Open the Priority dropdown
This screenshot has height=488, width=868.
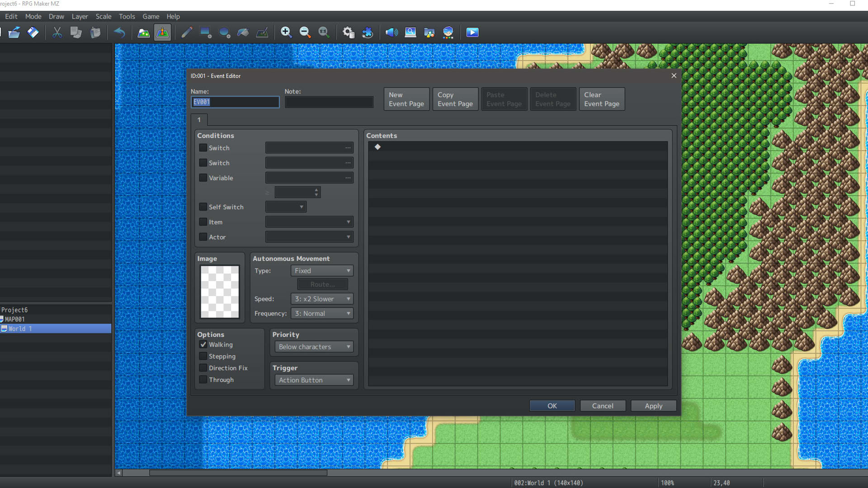314,347
